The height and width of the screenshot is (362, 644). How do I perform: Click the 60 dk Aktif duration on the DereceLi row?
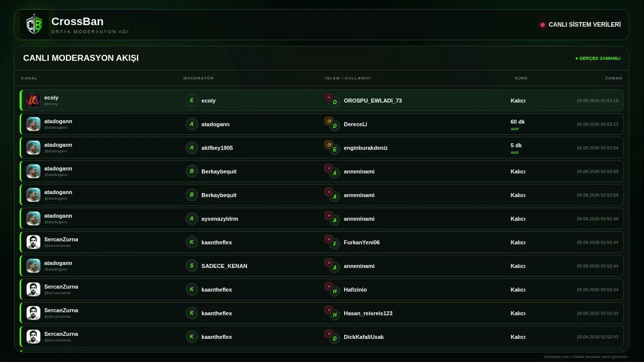pyautogui.click(x=518, y=124)
